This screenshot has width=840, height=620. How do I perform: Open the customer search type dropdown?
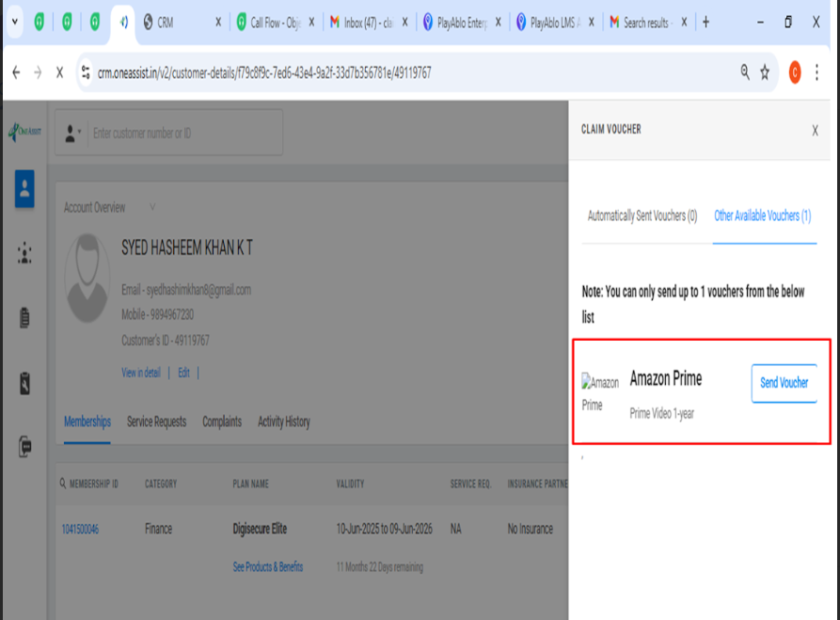pyautogui.click(x=72, y=133)
